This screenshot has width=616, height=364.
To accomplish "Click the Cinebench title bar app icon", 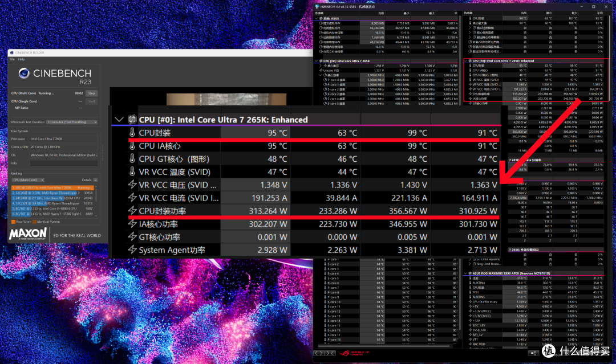I will pyautogui.click(x=11, y=52).
